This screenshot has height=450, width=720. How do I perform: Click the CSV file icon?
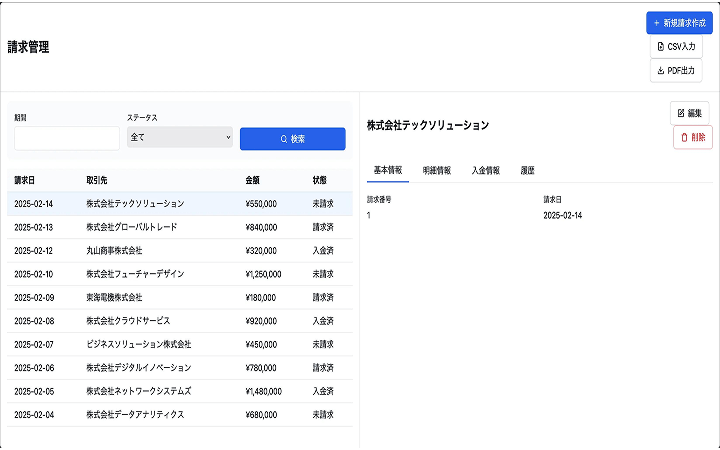coord(661,47)
